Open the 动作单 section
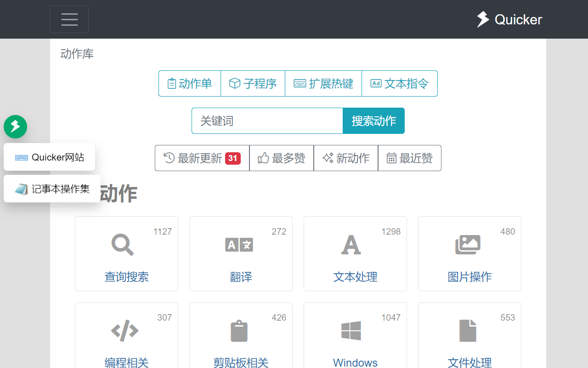The height and width of the screenshot is (368, 588). (189, 83)
